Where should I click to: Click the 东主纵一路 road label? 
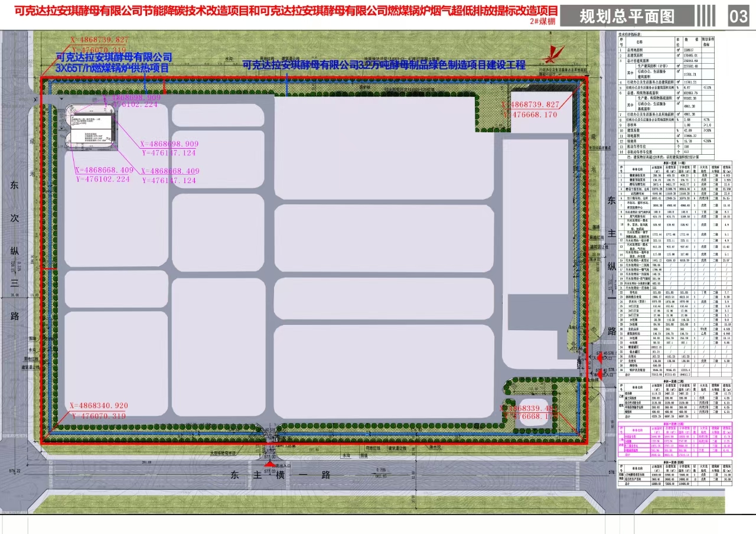click(611, 265)
